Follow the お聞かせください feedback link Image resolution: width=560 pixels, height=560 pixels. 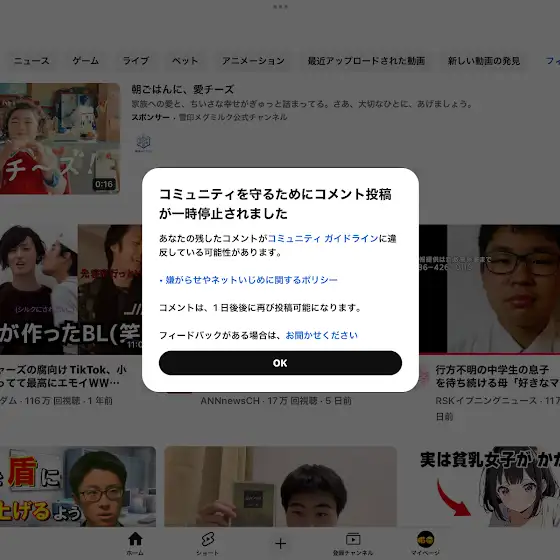[321, 335]
